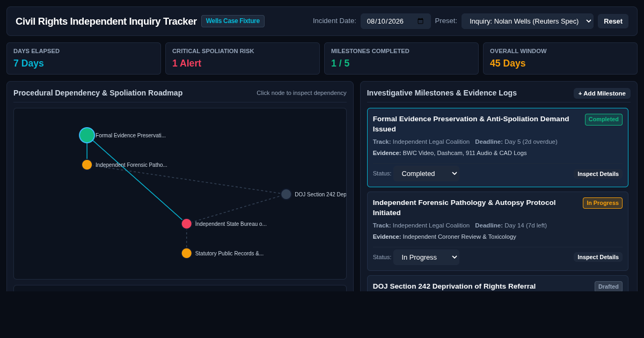Viewport: 644px width, 338px height.
Task: Click the 'Independent State Bureau o...' node label
Action: click(231, 224)
